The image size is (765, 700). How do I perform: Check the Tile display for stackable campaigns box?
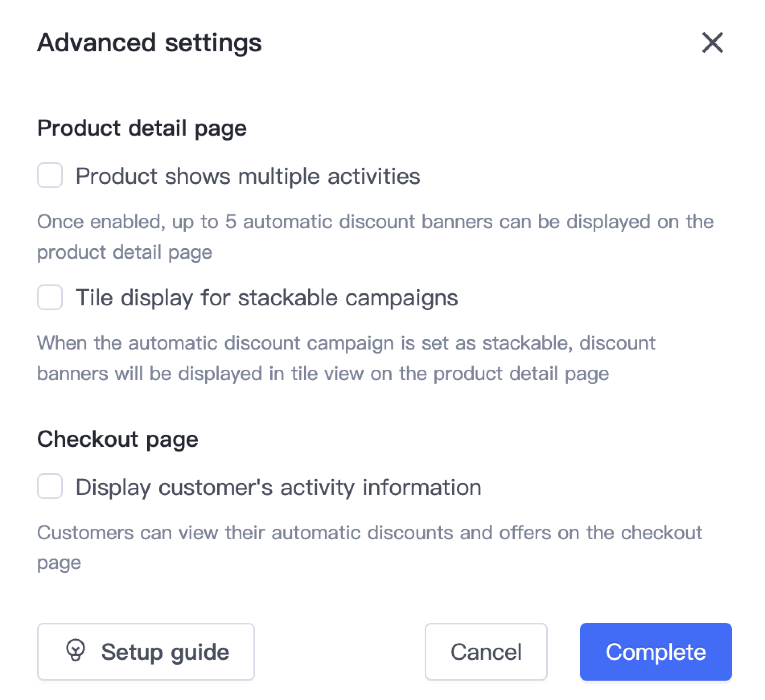point(50,297)
